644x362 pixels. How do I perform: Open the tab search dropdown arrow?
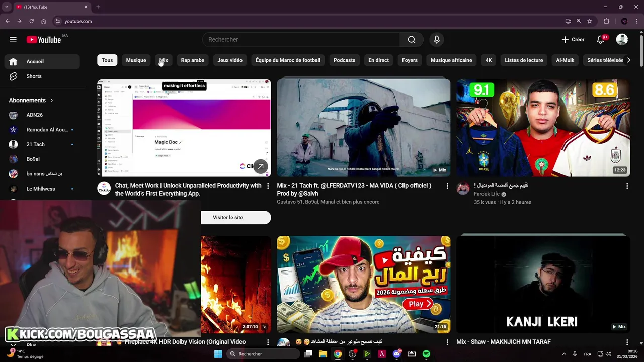[7, 7]
